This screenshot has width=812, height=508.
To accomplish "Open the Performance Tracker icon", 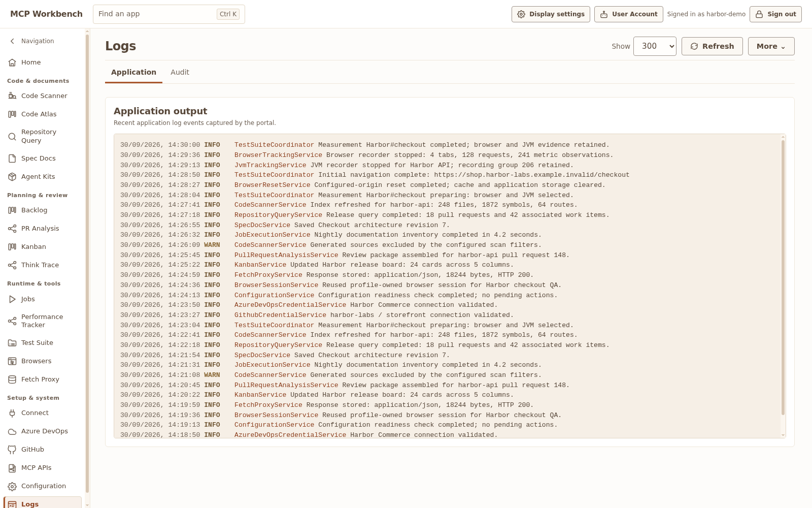I will point(12,321).
